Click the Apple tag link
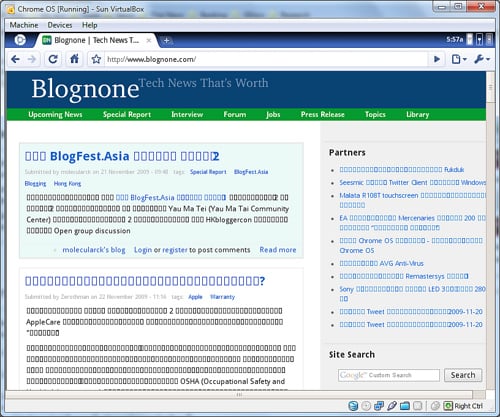This screenshot has width=500, height=417. coord(195,297)
